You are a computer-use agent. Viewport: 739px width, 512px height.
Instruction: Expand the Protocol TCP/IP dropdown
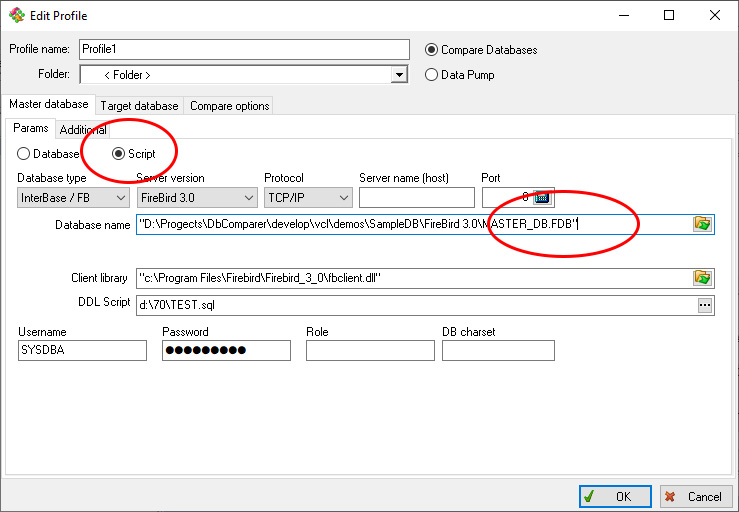(x=343, y=198)
